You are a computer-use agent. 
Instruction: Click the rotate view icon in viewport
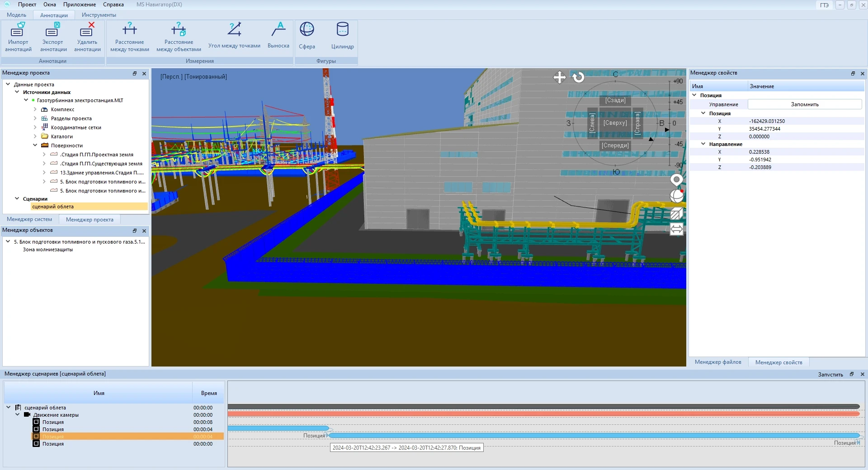click(x=578, y=77)
